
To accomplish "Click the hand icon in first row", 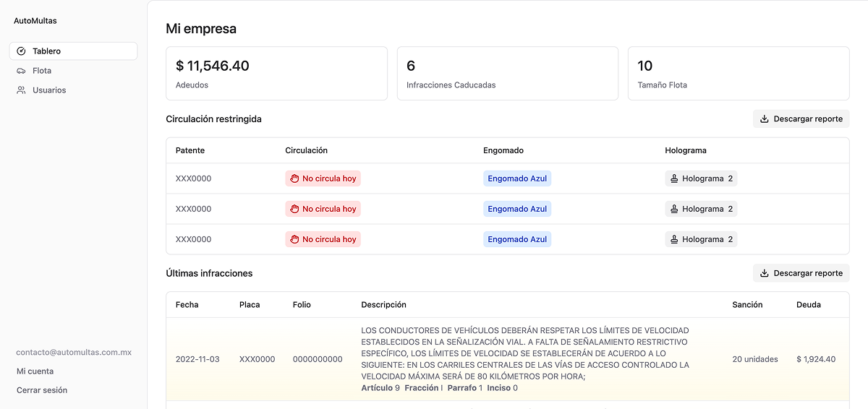I will click(294, 178).
